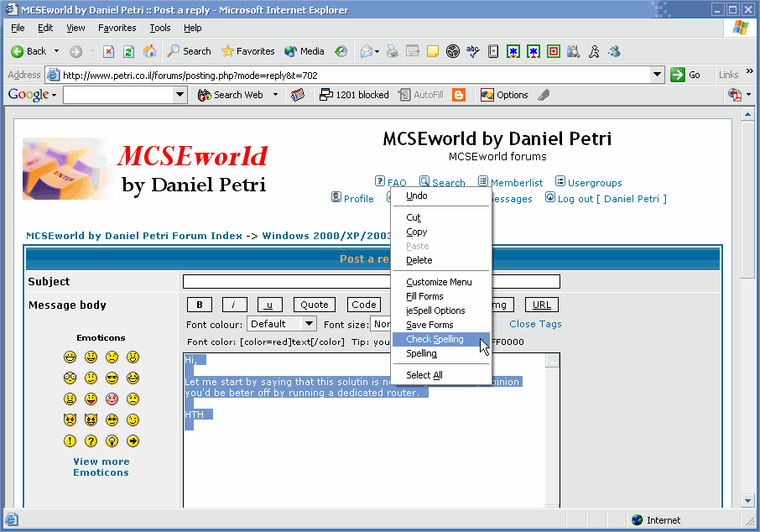
Task: Click the bold B formatting button
Action: point(200,305)
